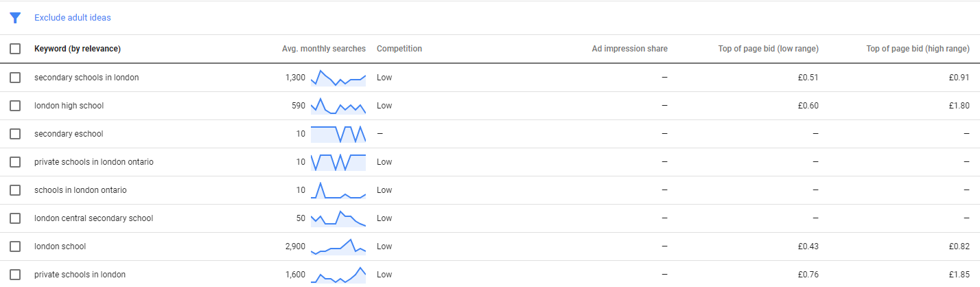This screenshot has height=287, width=980.
Task: Click the secondary eschool trend chart
Action: 338,134
